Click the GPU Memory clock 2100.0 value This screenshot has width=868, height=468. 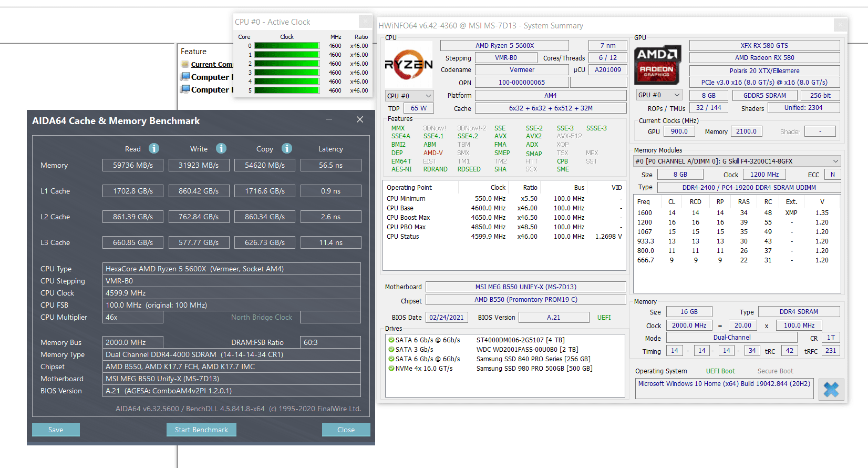coord(747,131)
